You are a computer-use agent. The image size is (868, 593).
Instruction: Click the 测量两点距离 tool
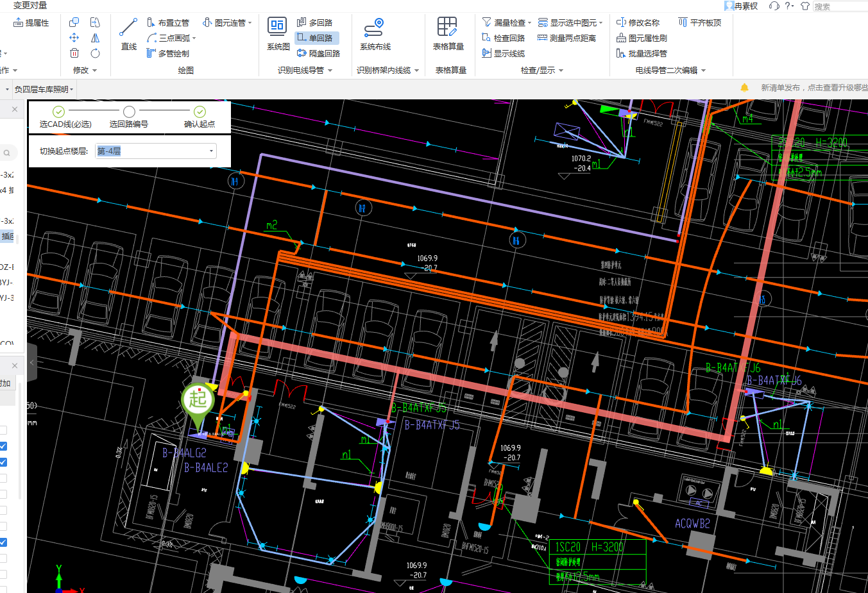(x=572, y=37)
